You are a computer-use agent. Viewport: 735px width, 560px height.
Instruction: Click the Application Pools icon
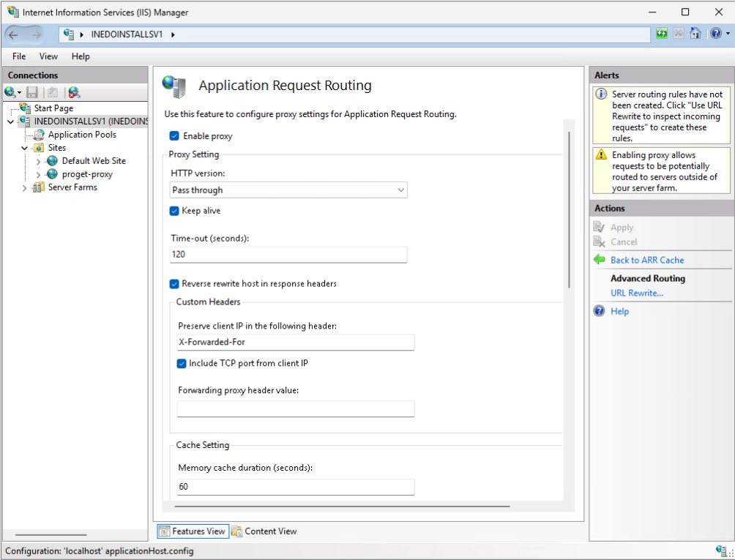[39, 135]
